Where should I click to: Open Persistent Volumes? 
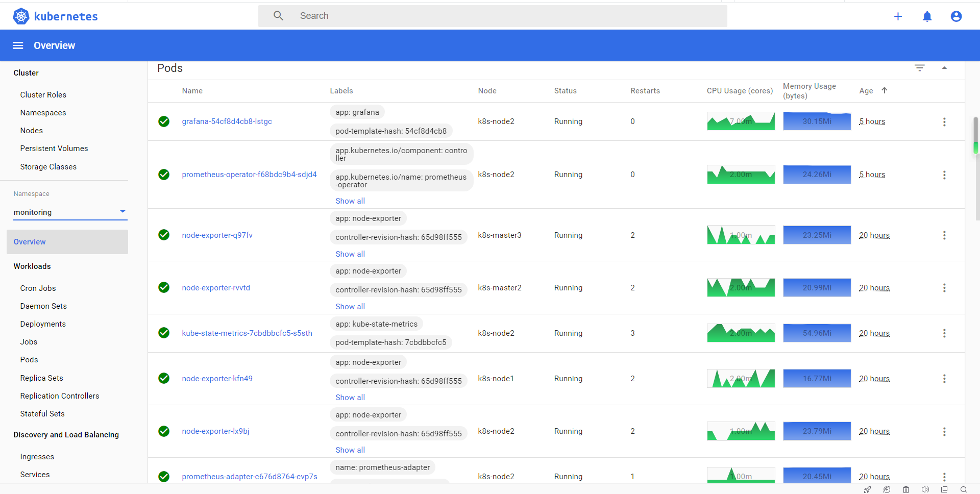54,149
